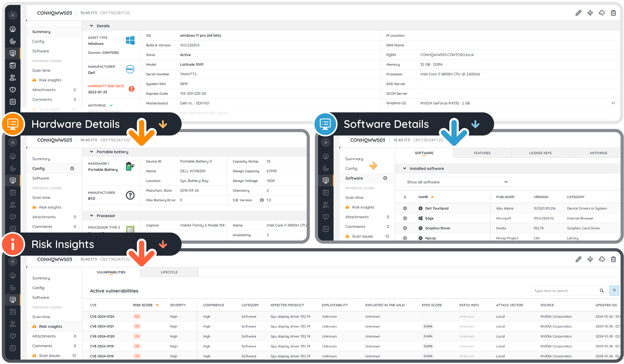Collapse the Details section chevron
This screenshot has width=624, height=364.
92,26
